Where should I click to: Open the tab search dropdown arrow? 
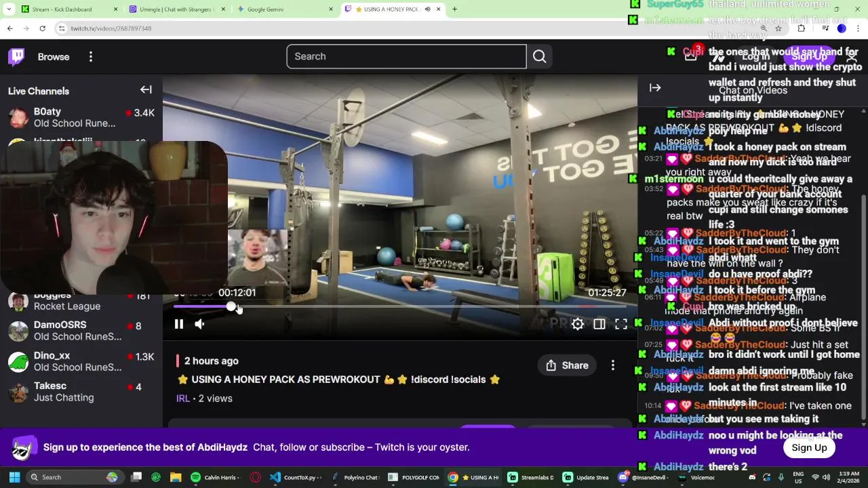pos(9,9)
